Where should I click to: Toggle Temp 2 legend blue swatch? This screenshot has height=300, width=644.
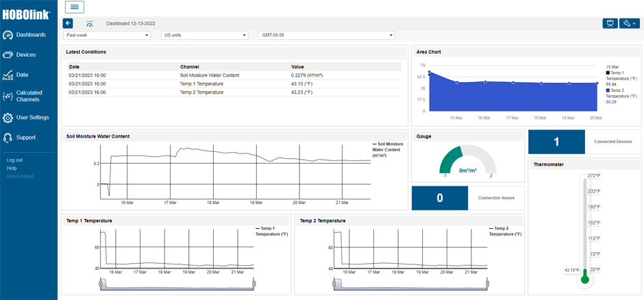point(608,90)
